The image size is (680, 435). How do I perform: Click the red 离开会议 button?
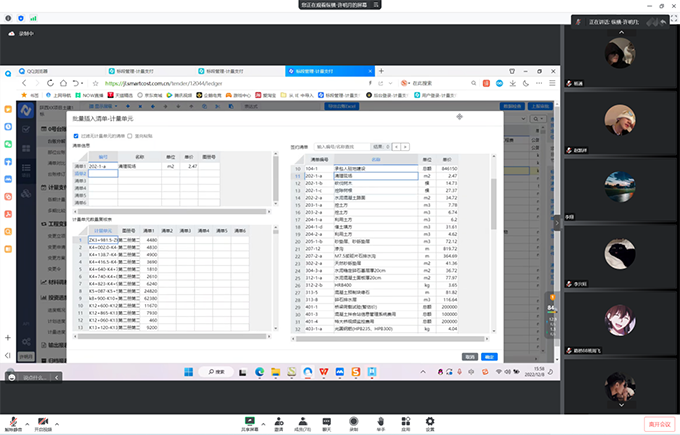point(659,423)
